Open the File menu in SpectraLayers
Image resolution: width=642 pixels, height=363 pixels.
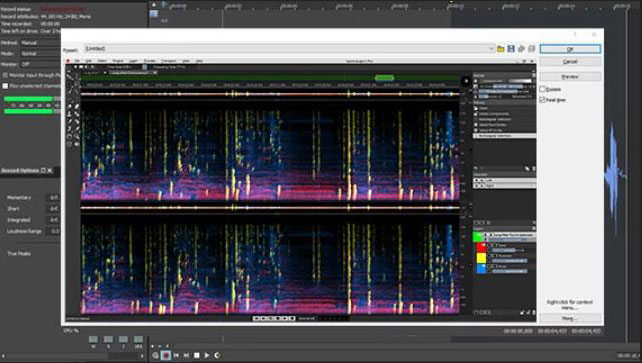pos(77,61)
